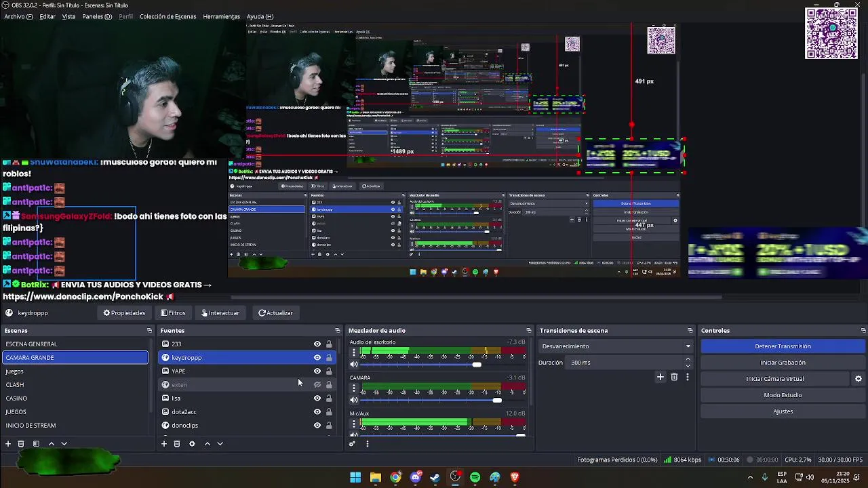This screenshot has width=868, height=488.
Task: Add a new source with plus icon
Action: 163,443
